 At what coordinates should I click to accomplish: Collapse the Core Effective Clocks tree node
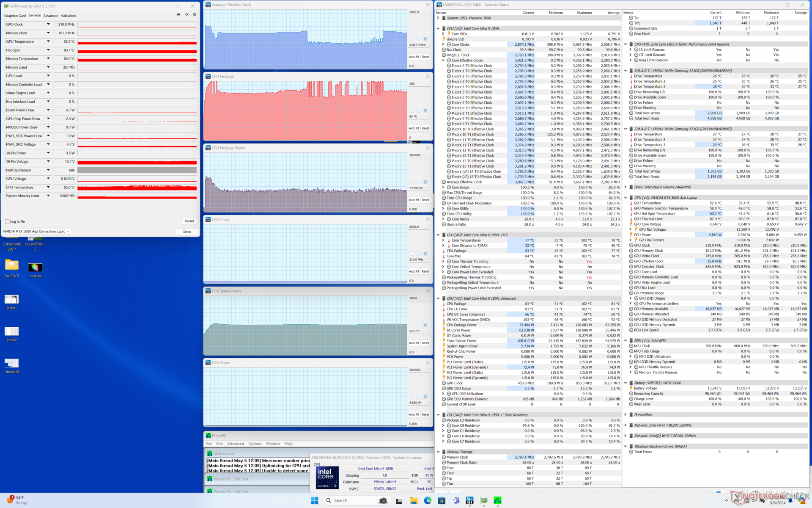443,61
